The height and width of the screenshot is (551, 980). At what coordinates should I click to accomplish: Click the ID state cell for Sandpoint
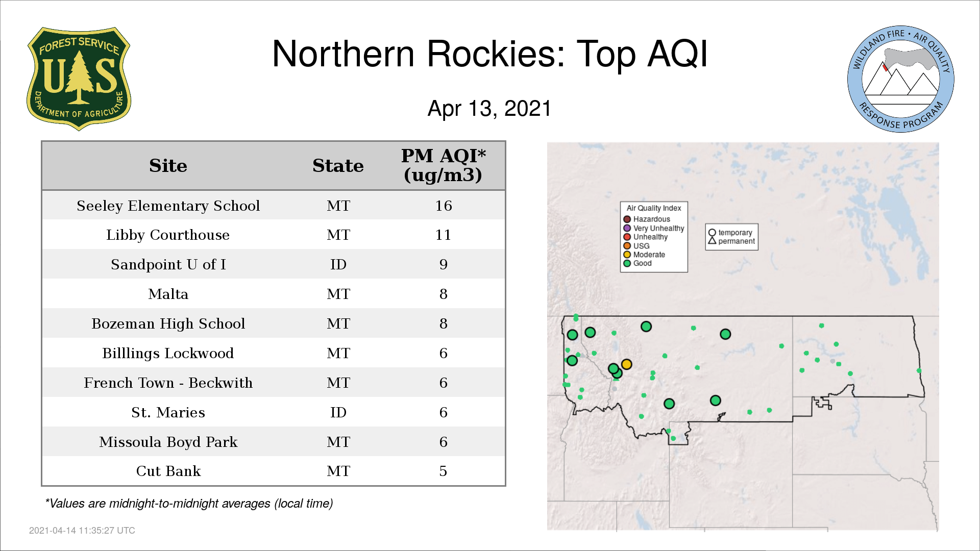[x=338, y=265]
